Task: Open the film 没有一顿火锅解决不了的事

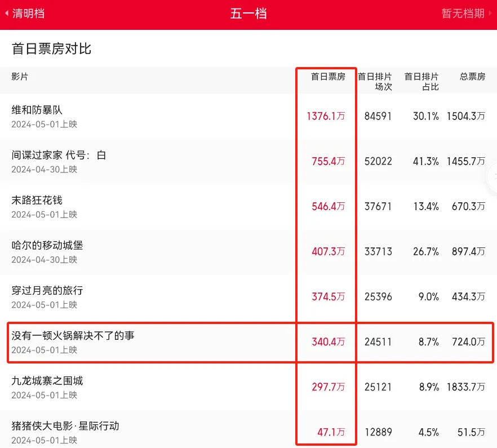Action: click(x=73, y=335)
